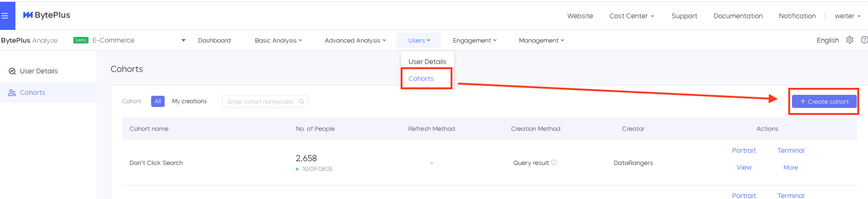
Task: Open the hamburger menu icon
Action: tap(5, 16)
